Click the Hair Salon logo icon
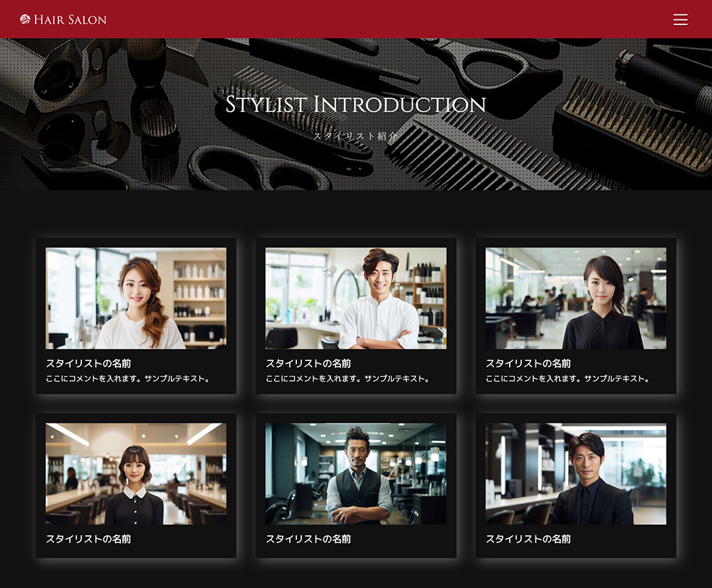This screenshot has height=588, width=712. [25, 19]
